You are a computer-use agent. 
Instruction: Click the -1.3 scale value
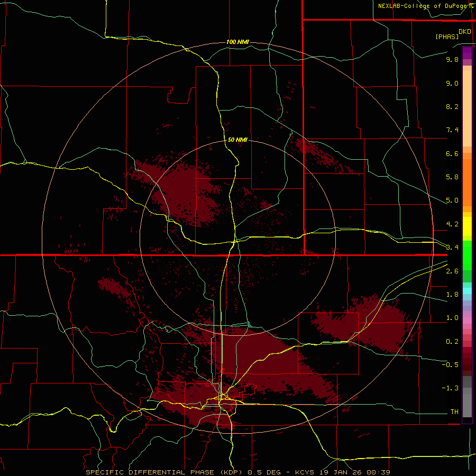[x=450, y=388]
